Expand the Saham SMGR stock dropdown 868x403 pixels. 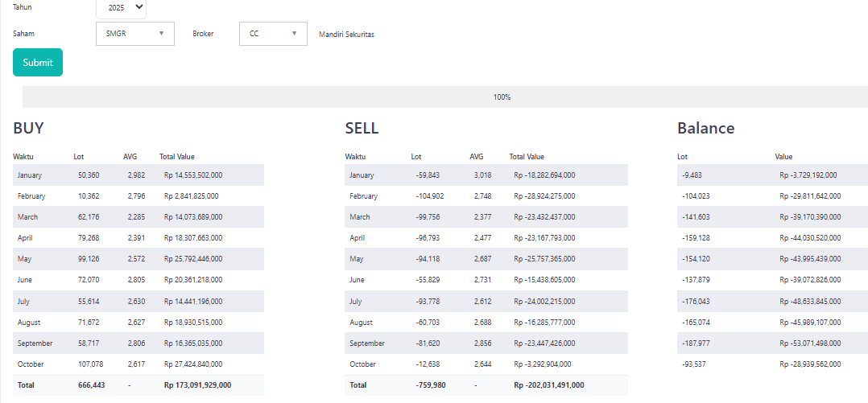point(134,34)
